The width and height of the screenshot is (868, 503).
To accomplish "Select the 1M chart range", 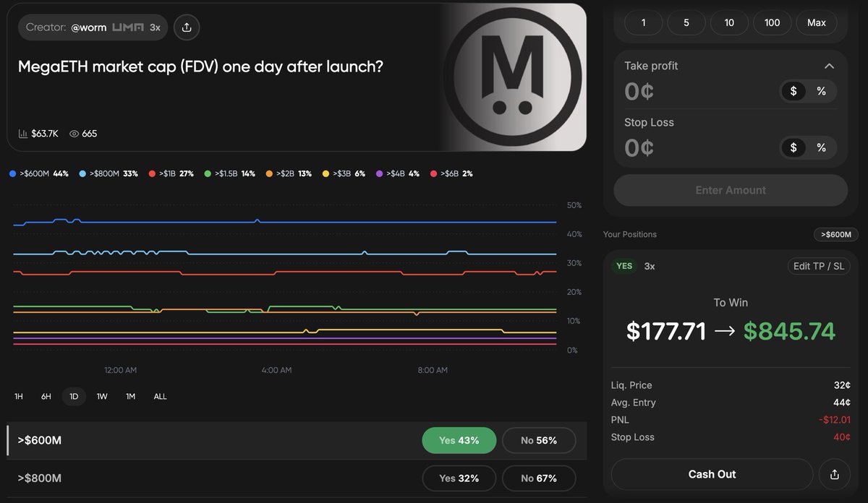I will coord(130,397).
